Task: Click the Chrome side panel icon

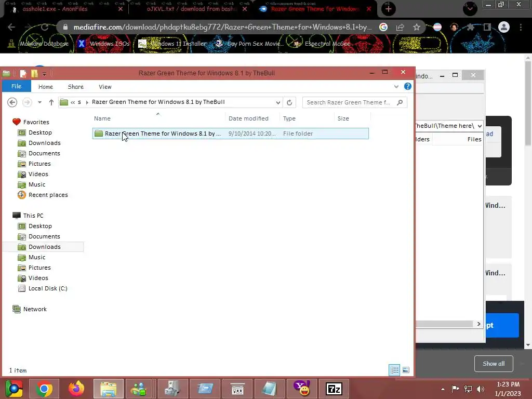Action: tap(487, 27)
